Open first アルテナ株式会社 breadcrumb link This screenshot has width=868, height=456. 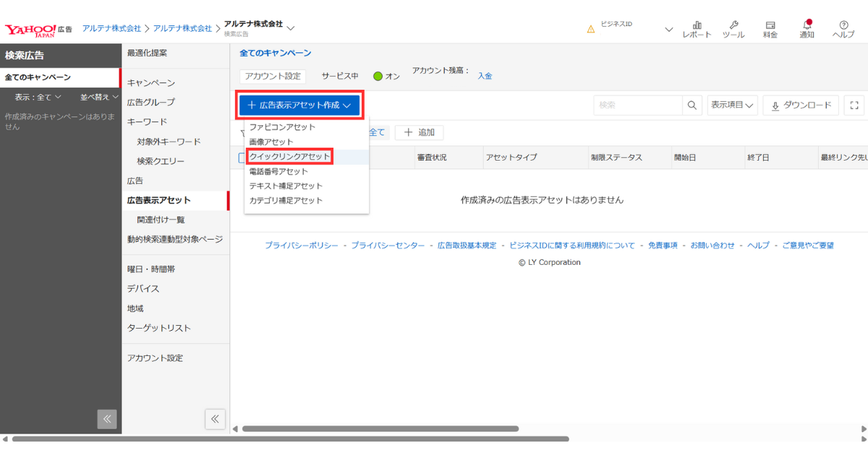click(111, 28)
